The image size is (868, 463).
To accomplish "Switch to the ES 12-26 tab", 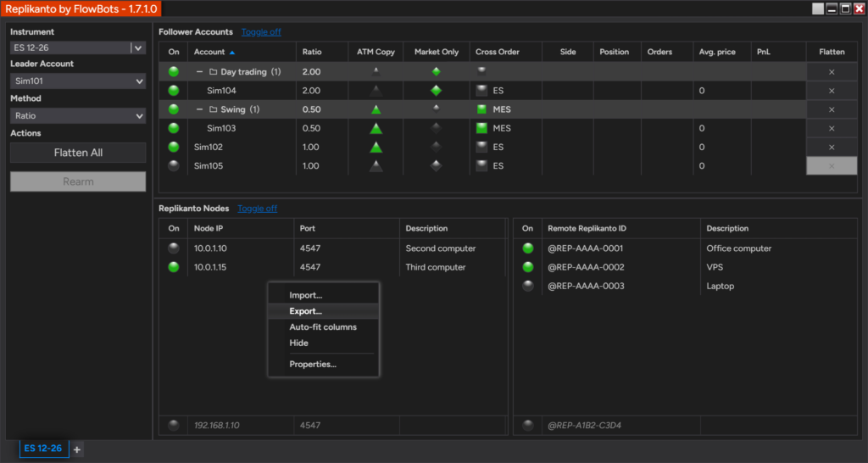I will click(x=43, y=449).
